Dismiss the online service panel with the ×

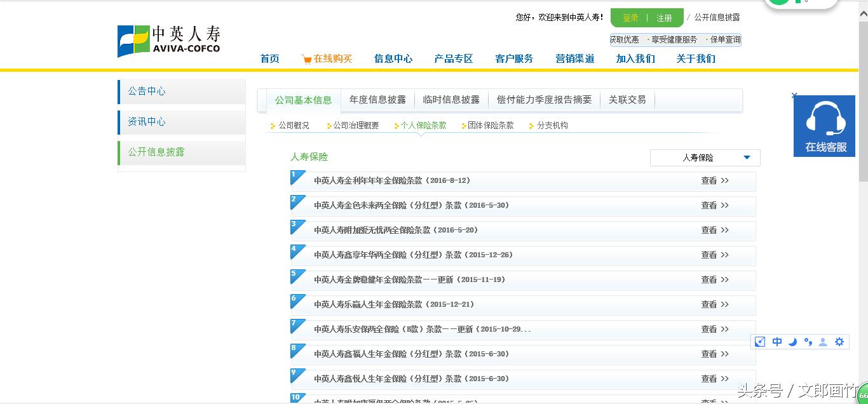[x=794, y=95]
